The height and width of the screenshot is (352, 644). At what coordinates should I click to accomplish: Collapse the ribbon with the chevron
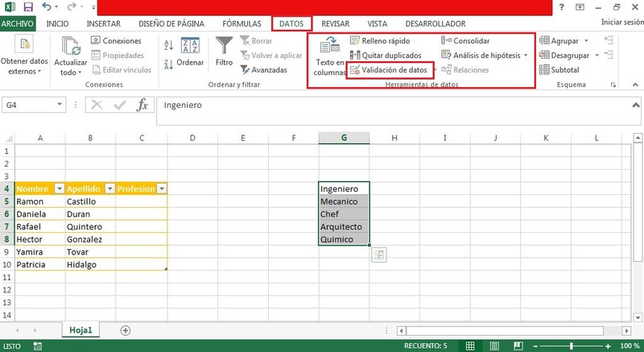click(x=635, y=85)
